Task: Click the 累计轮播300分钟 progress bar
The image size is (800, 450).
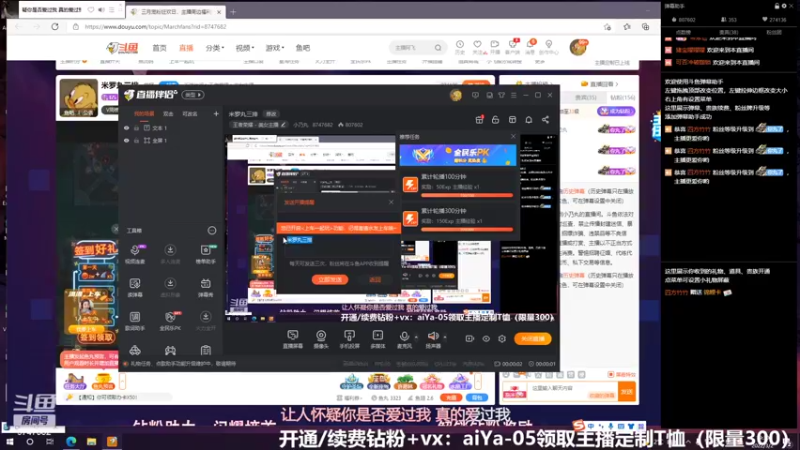Action: point(467,229)
